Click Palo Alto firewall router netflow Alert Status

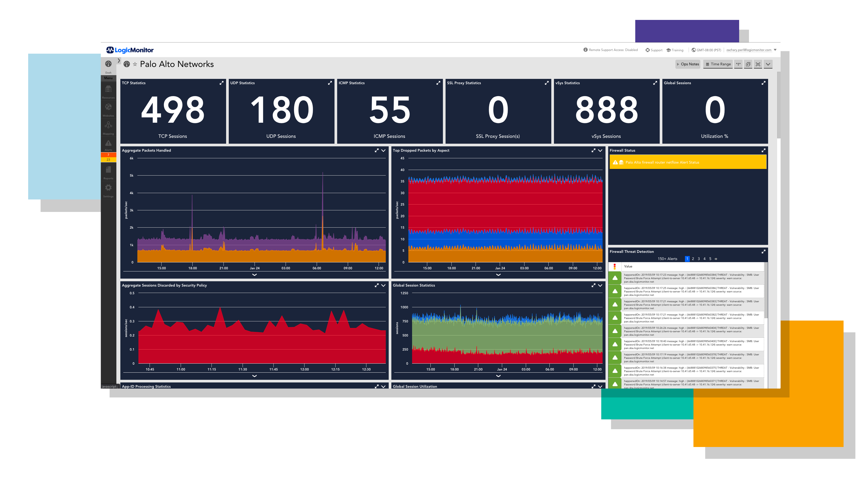tap(688, 162)
